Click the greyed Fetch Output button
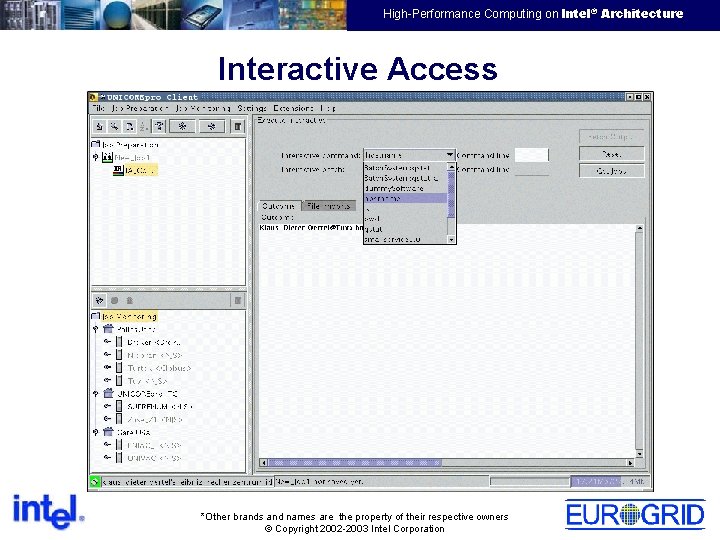The image size is (720, 540). pos(612,136)
